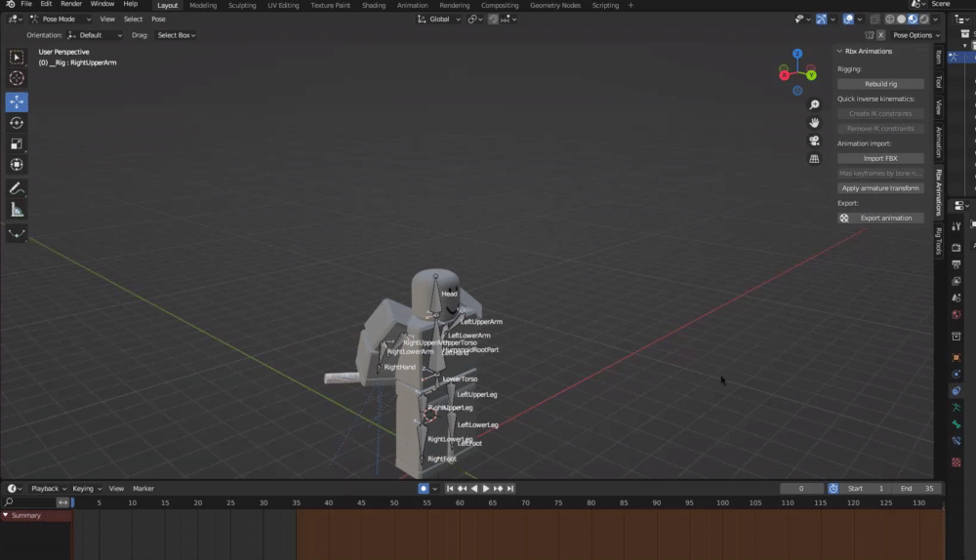This screenshot has width=976, height=560.
Task: Collapse the Summary channel row
Action: [x=6, y=516]
